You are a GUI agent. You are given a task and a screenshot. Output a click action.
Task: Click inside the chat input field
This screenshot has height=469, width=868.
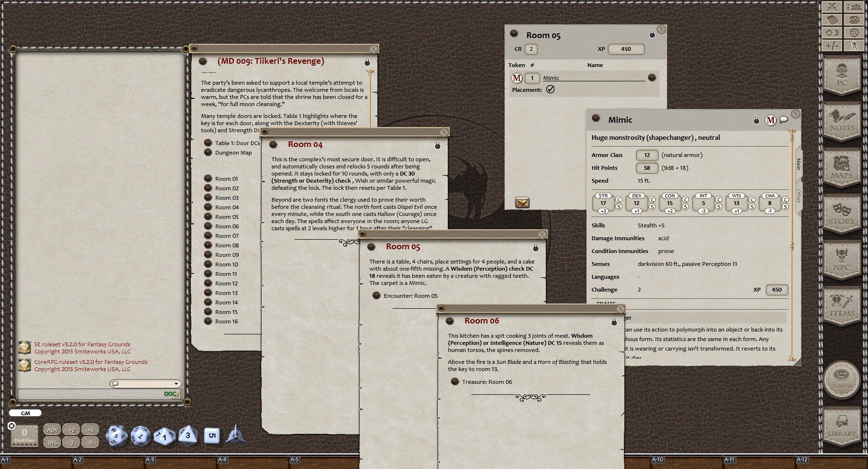[x=95, y=394]
